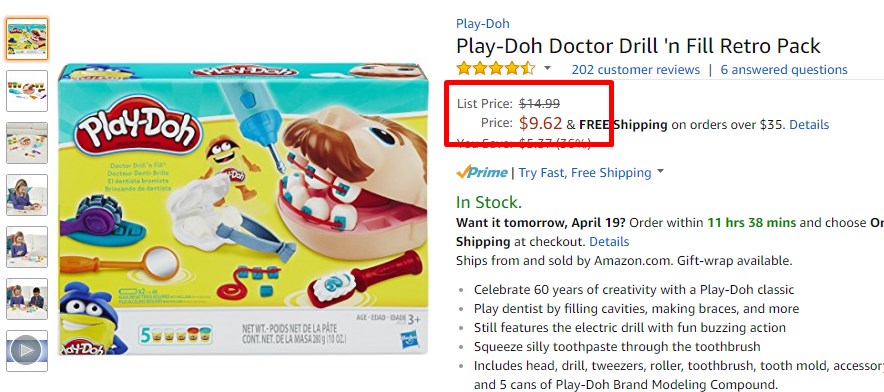
Task: Open the fifth thumbnail image
Action: tap(27, 247)
